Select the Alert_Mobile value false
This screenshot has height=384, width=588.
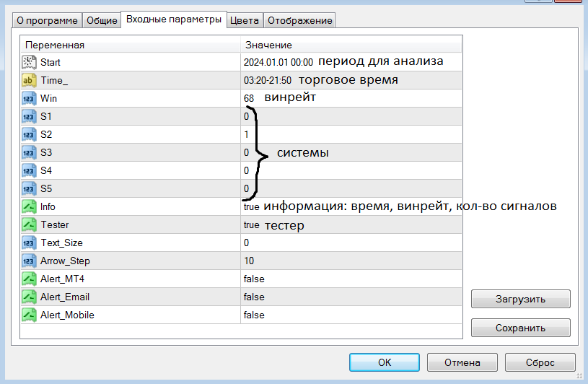254,315
